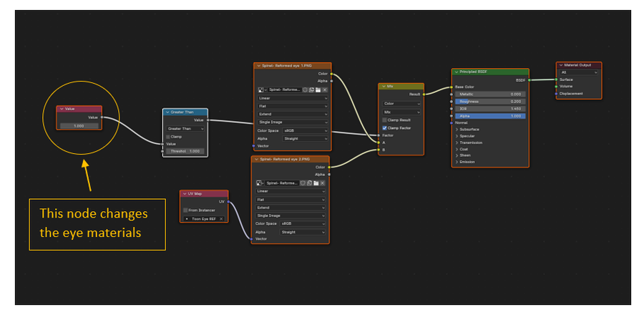The height and width of the screenshot is (320, 644).
Task: Collapse the Value node via header arrow
Action: point(62,109)
